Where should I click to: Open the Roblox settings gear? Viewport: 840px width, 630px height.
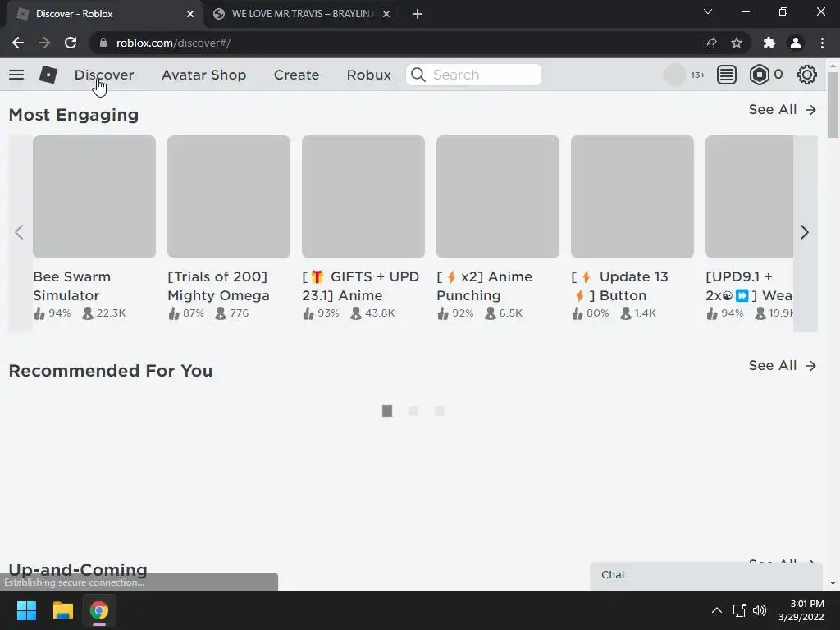807,75
